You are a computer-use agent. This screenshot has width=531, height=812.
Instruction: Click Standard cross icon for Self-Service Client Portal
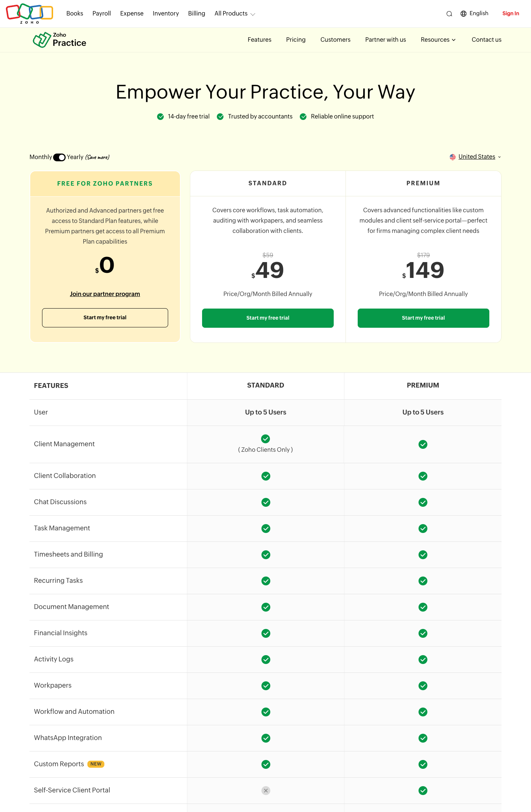coord(266,791)
